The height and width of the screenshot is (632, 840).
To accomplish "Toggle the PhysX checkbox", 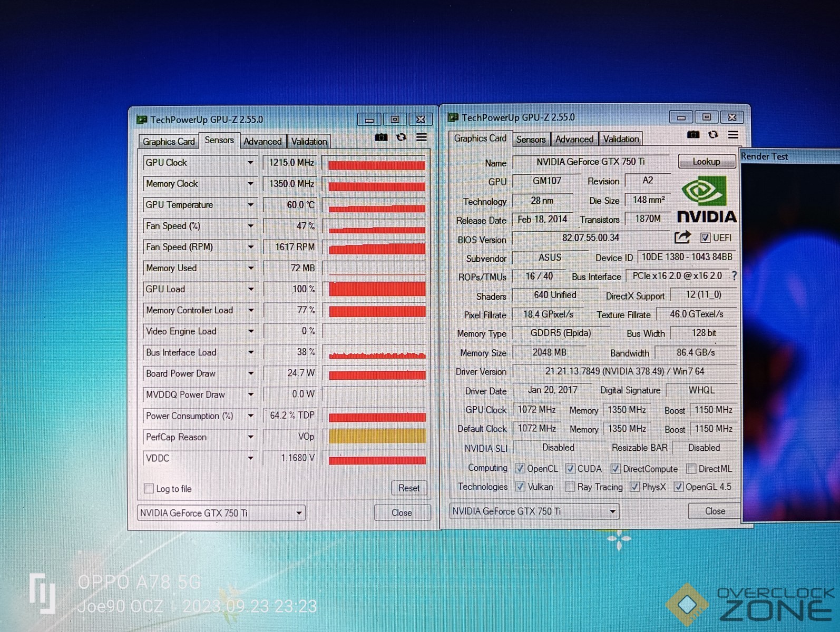I will tap(635, 487).
